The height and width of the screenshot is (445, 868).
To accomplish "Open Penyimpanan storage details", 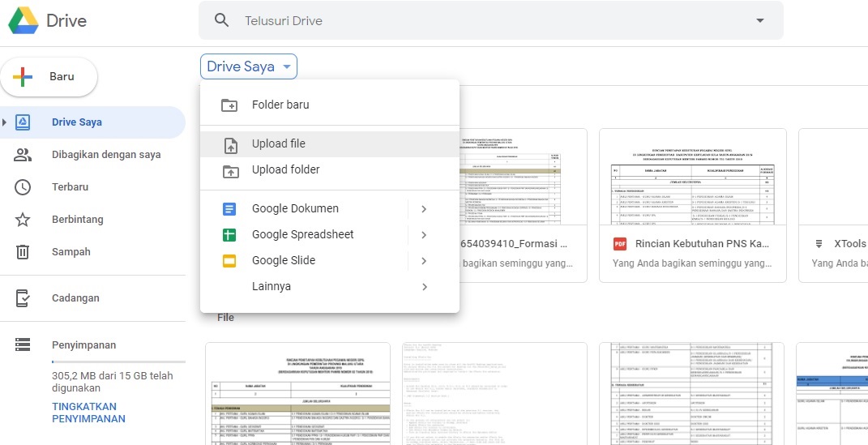I will click(x=84, y=344).
